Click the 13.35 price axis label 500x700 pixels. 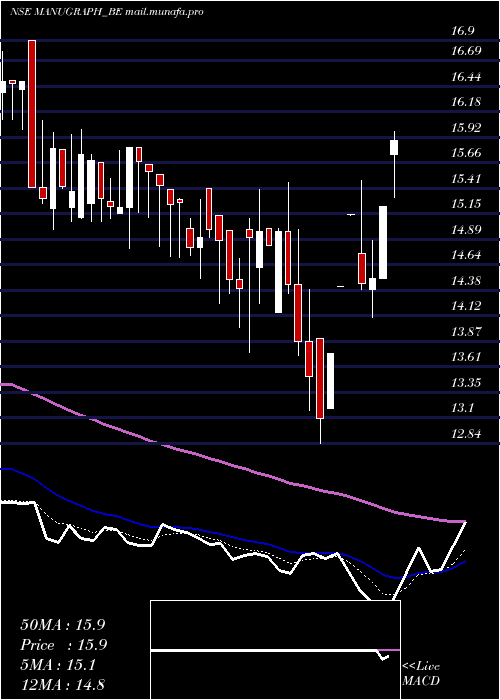(x=466, y=383)
